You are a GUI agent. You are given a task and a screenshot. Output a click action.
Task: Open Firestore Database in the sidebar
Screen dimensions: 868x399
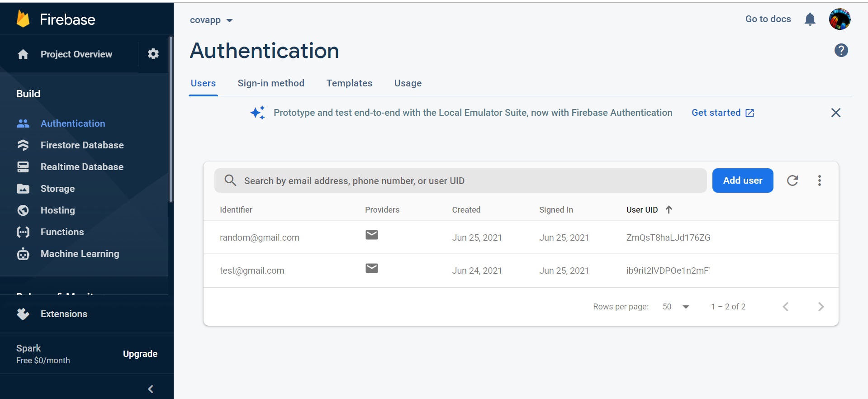point(82,145)
